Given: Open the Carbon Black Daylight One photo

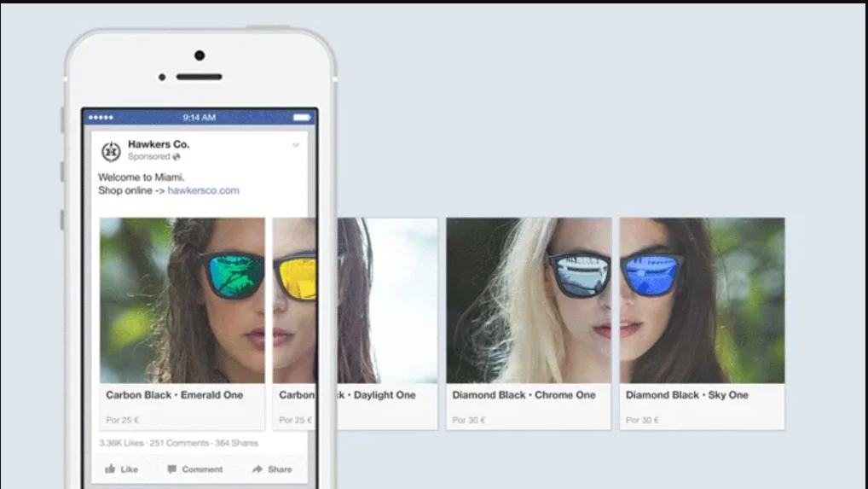Looking at the screenshot, I should (355, 300).
